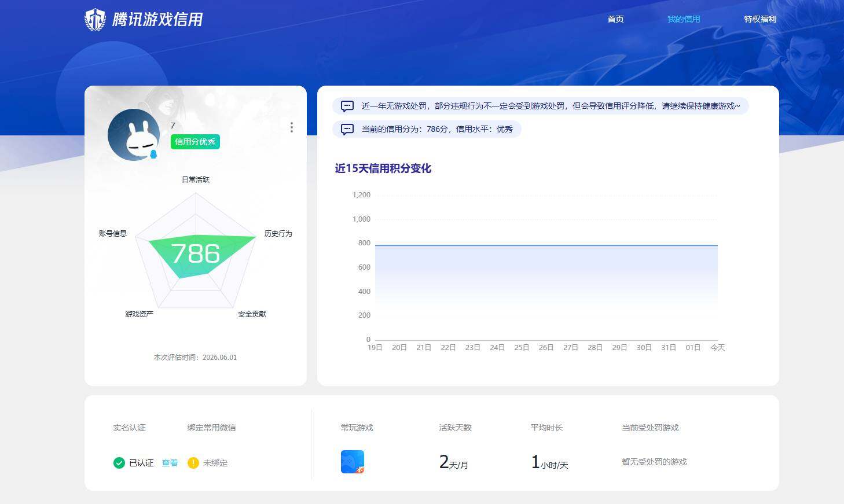Viewport: 844px width, 504px height.
Task: Click the 1,200 value on chart y-axis
Action: (x=361, y=195)
